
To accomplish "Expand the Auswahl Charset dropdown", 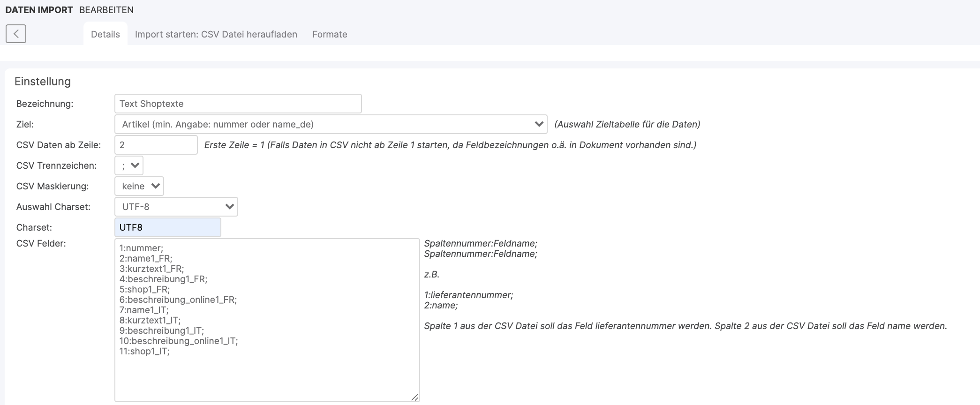I will click(176, 207).
